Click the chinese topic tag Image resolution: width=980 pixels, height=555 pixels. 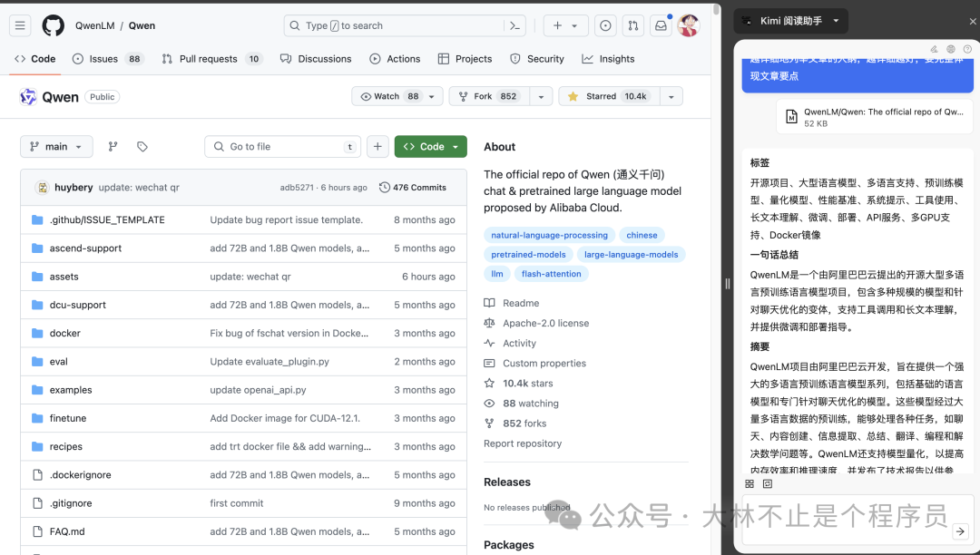tap(642, 236)
